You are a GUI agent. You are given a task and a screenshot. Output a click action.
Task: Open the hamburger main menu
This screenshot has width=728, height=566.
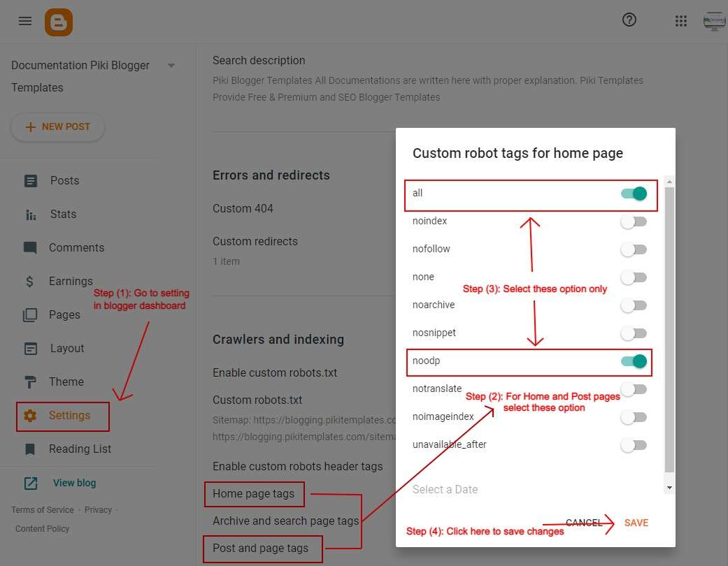click(x=25, y=21)
